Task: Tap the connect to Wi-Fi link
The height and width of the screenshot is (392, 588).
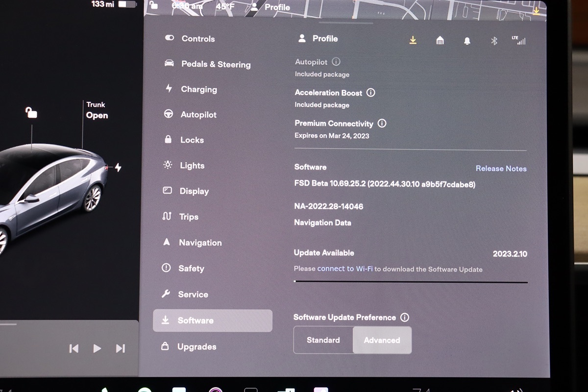Action: [x=345, y=269]
